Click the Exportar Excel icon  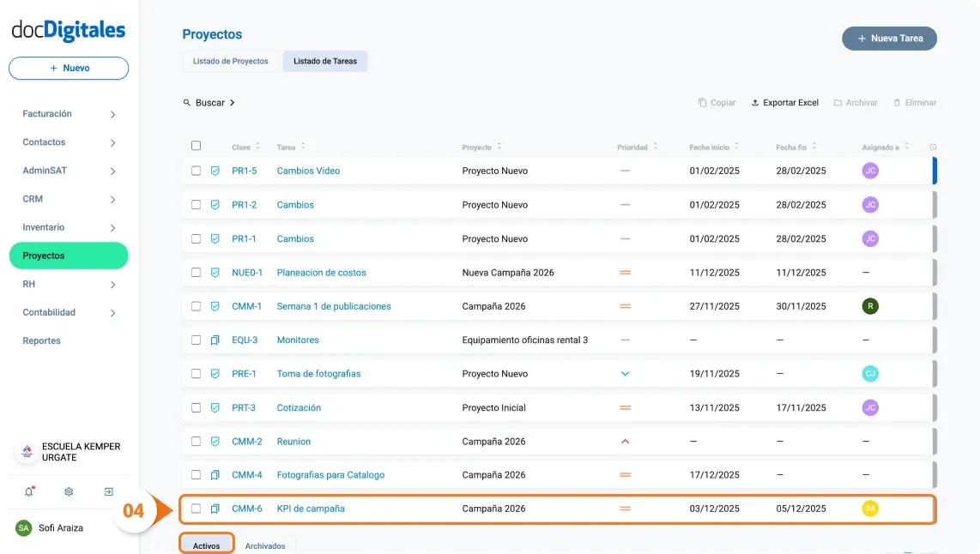point(754,102)
